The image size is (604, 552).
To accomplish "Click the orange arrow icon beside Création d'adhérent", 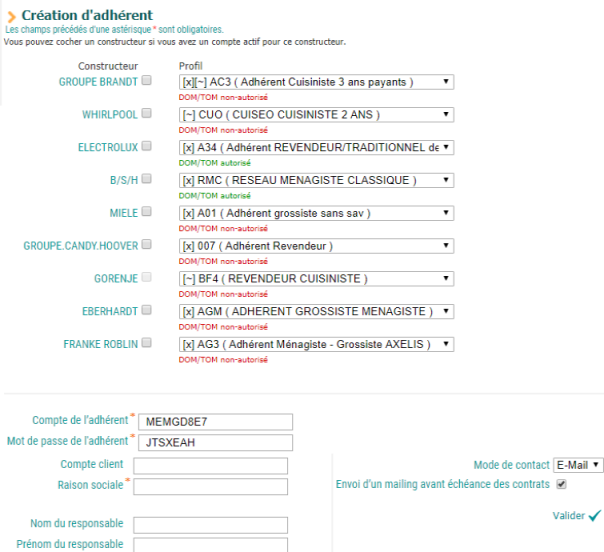I will 12,17.
